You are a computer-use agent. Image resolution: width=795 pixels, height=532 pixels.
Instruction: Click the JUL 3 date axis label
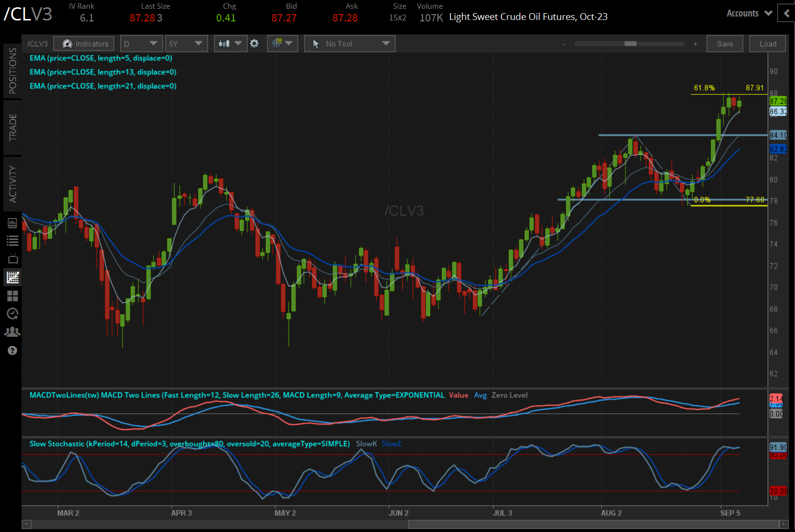502,513
